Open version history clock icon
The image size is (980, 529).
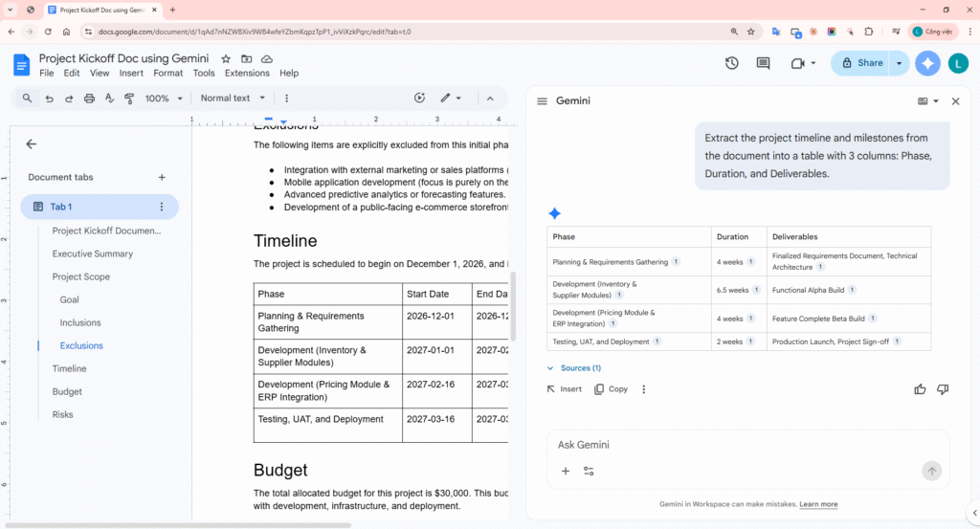coord(731,63)
